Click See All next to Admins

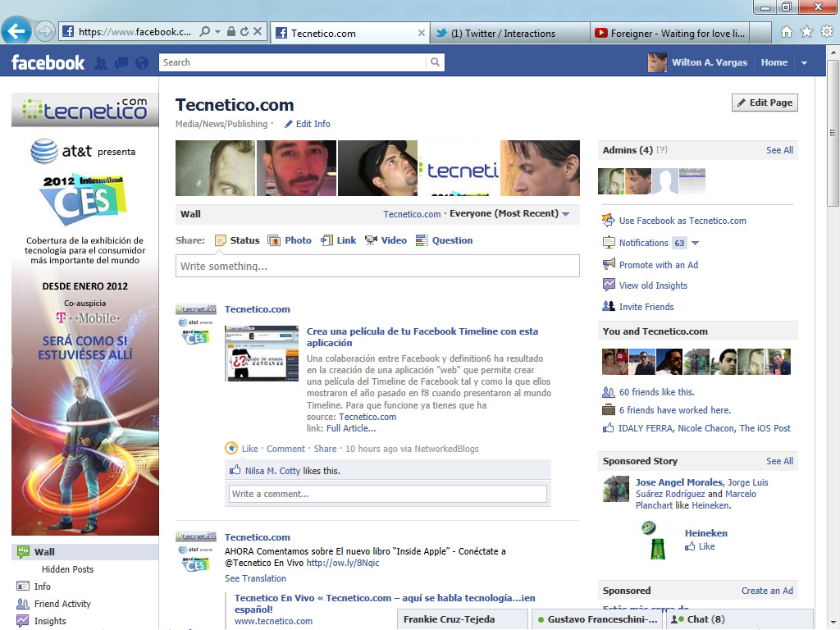(x=779, y=151)
